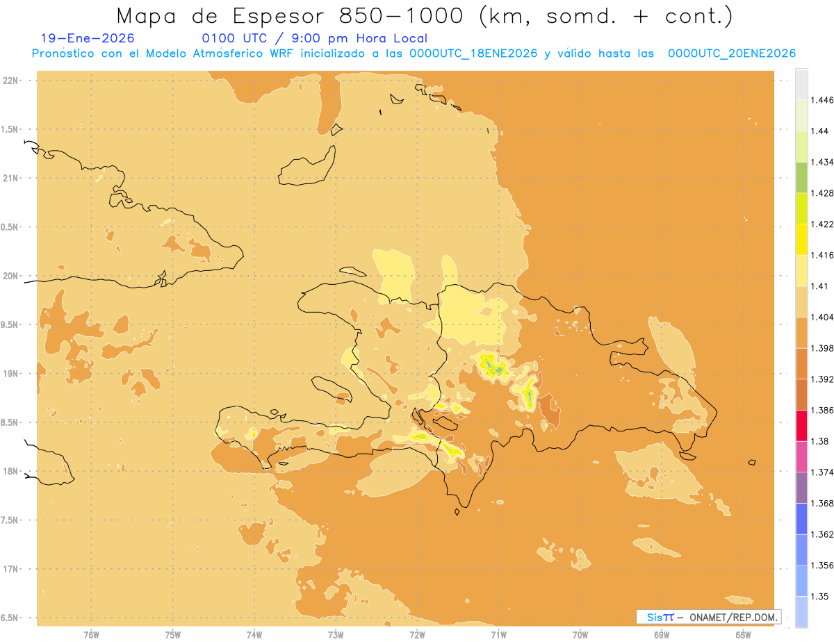
Task: Click the 70W longitude label
Action: (x=580, y=634)
